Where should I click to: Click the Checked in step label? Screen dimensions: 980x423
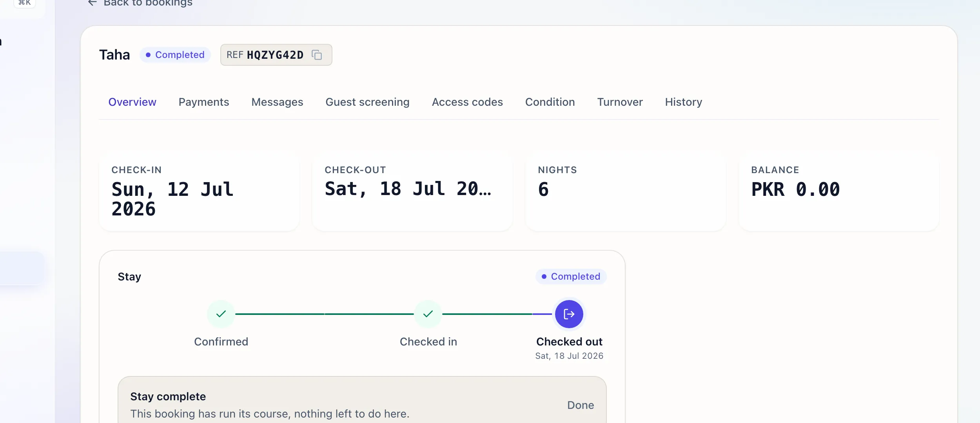[x=428, y=342]
